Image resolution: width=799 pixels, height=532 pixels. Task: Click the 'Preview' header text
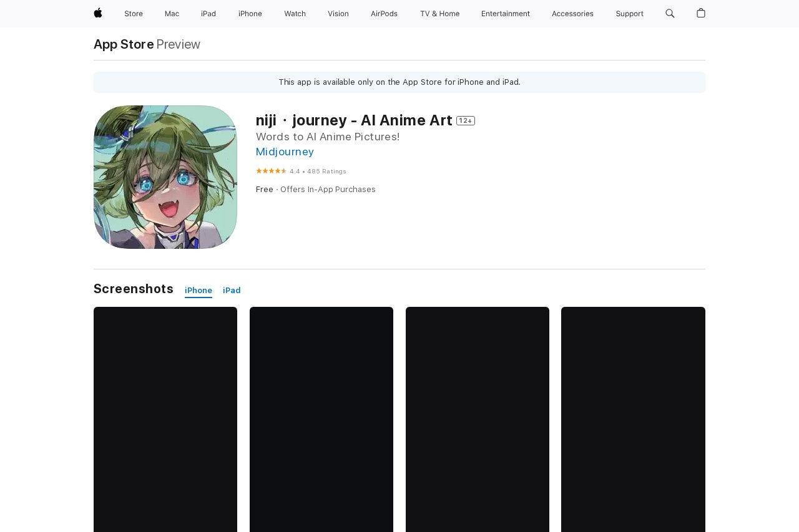[x=179, y=44]
